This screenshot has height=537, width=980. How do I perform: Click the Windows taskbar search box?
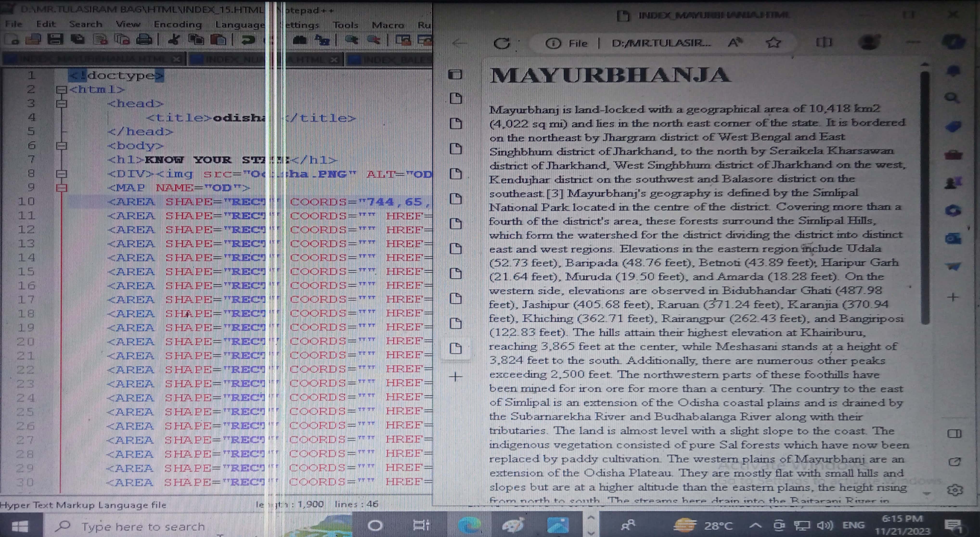tap(143, 526)
